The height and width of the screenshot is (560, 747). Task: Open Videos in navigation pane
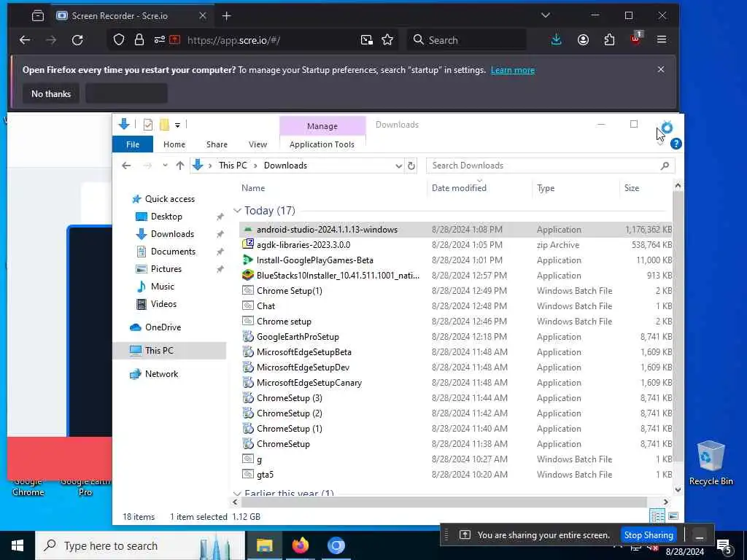[x=163, y=304]
